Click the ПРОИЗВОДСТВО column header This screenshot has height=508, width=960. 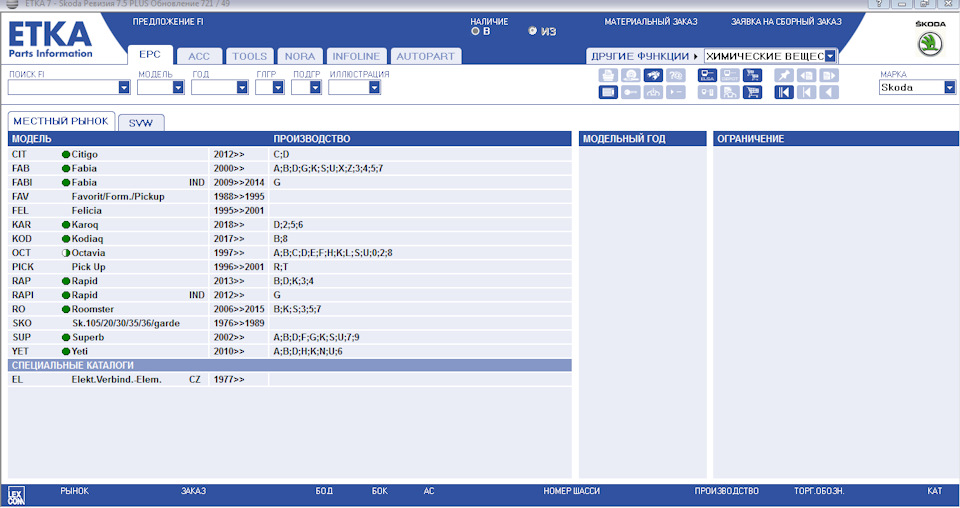[312, 139]
